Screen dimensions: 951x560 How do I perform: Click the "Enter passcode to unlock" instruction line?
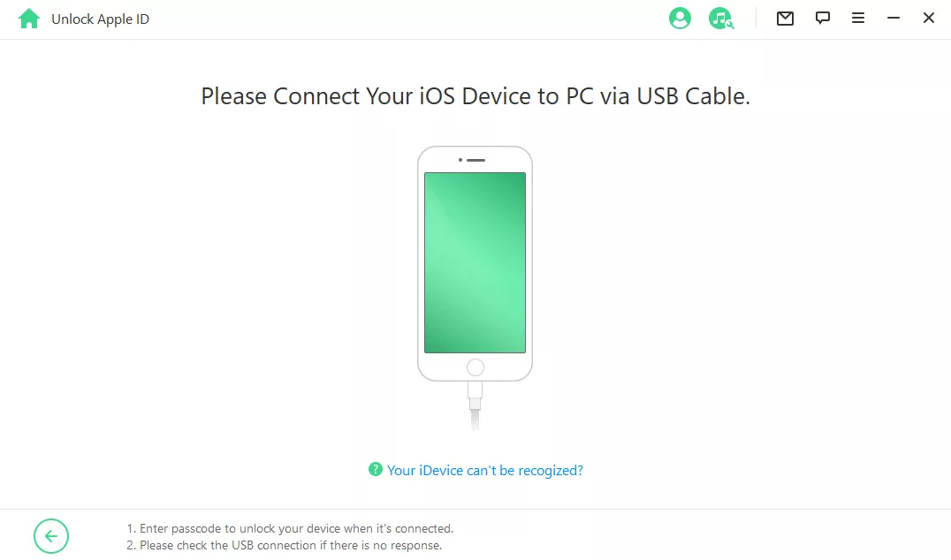coord(290,528)
